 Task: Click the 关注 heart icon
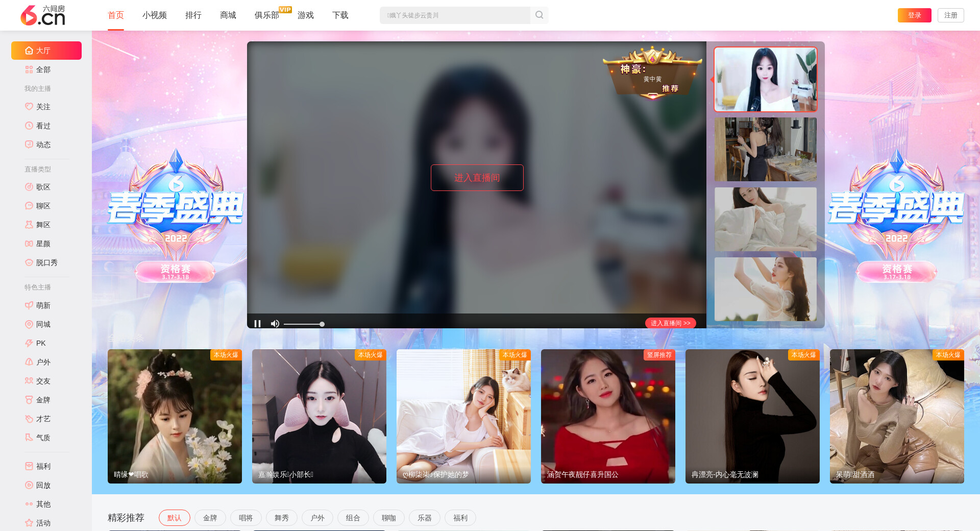click(x=29, y=107)
